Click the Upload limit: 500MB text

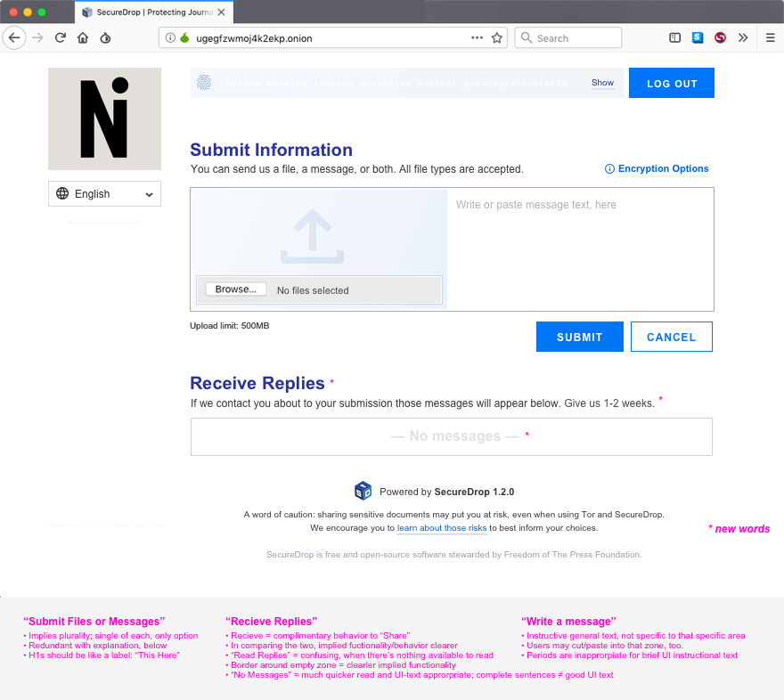230,326
